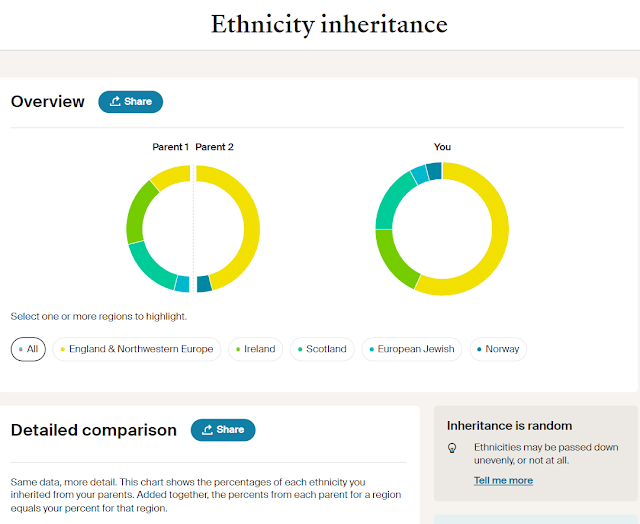
Task: Click the share icon in Overview Share button
Action: click(115, 102)
